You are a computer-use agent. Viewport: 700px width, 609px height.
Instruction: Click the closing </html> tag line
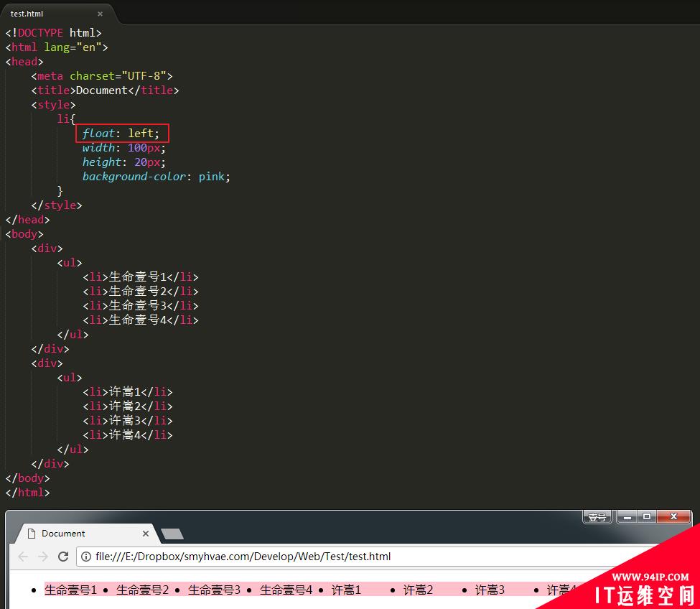coord(28,492)
